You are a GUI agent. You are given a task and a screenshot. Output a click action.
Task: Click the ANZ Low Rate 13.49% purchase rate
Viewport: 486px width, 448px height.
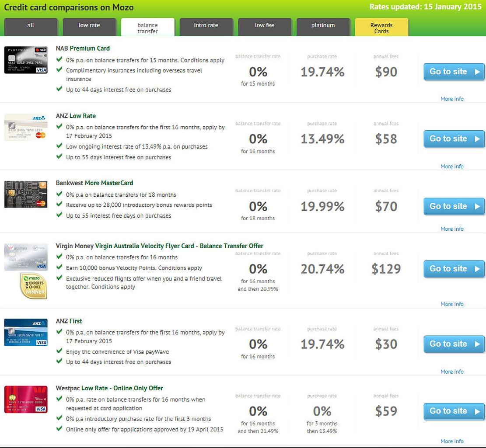(x=322, y=139)
